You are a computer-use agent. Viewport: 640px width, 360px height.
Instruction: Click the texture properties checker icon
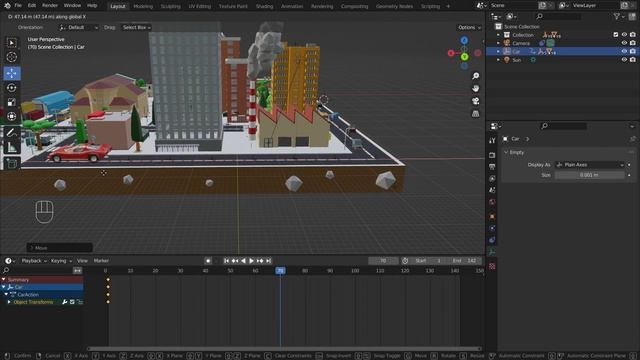492,266
